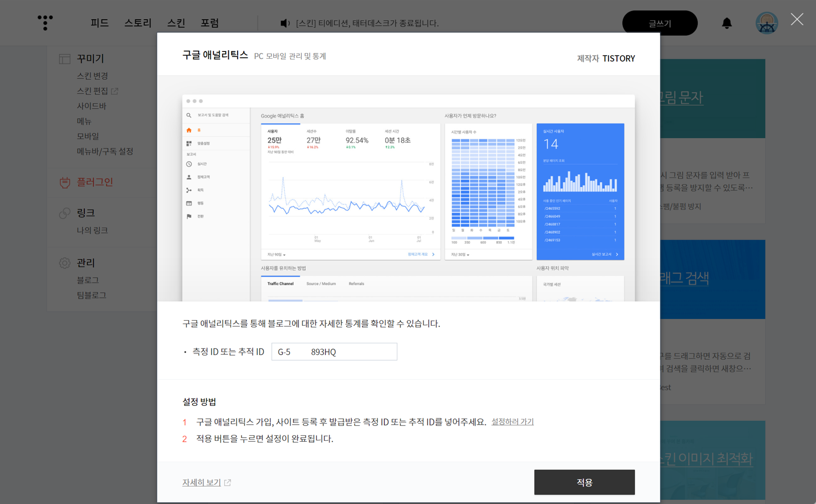Select 메뉴 in sidebar
The image size is (816, 504).
84,121
